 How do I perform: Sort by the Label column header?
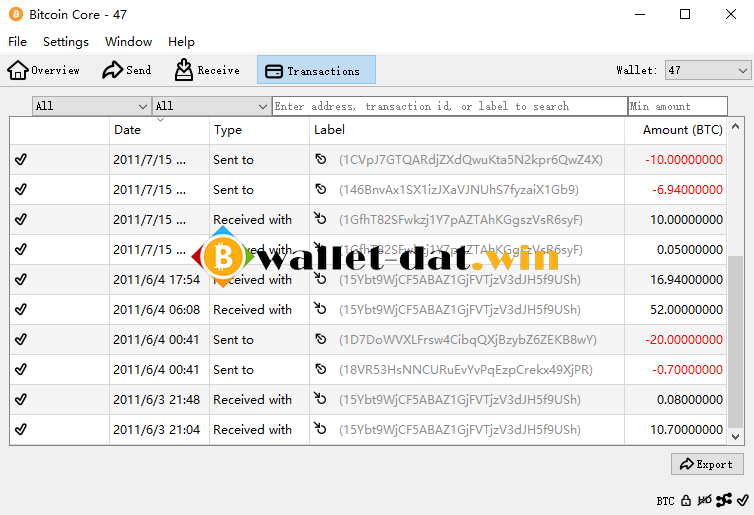coord(466,130)
